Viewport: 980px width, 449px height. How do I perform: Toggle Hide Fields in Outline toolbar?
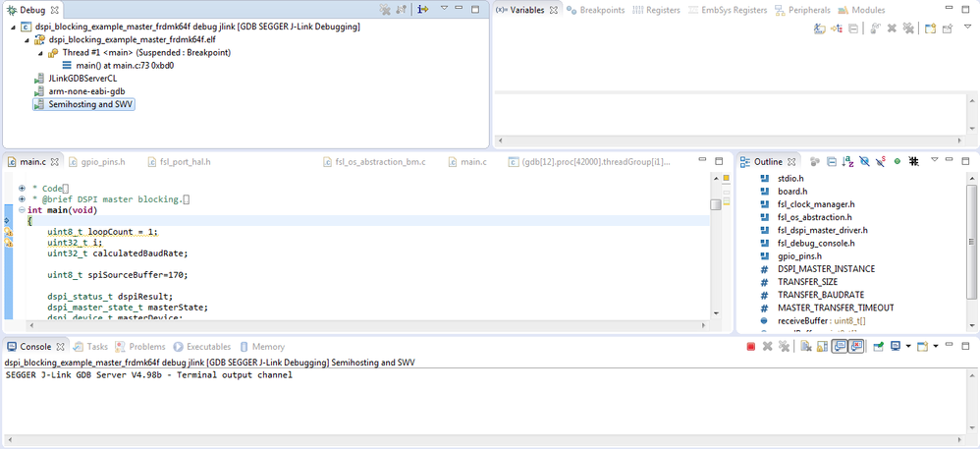(864, 161)
